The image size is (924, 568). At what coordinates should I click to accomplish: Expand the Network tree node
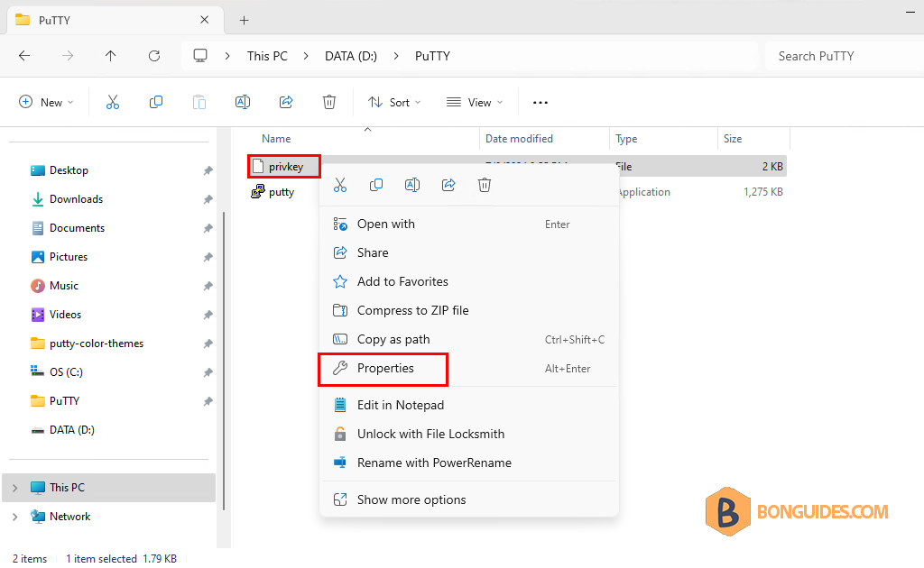tap(14, 517)
